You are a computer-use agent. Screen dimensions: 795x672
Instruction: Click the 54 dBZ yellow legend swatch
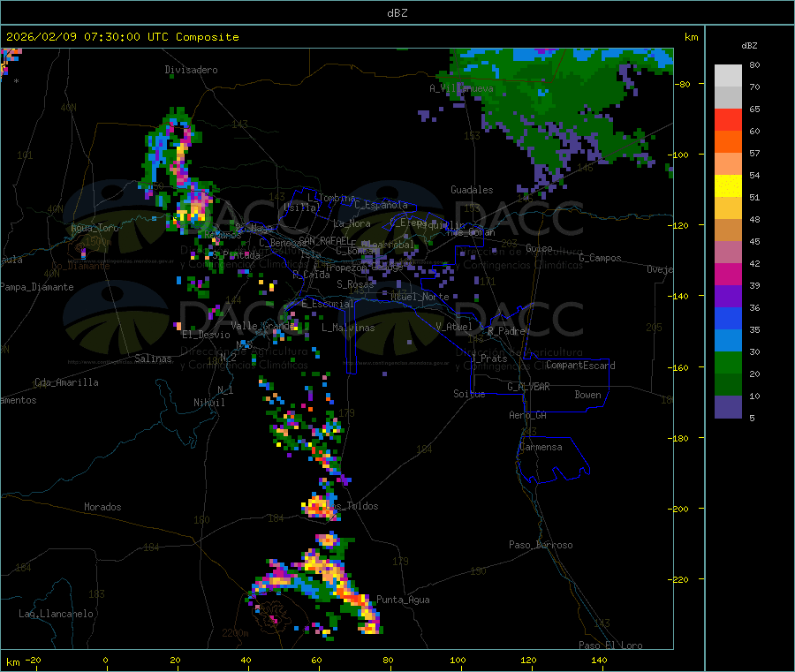click(x=728, y=186)
